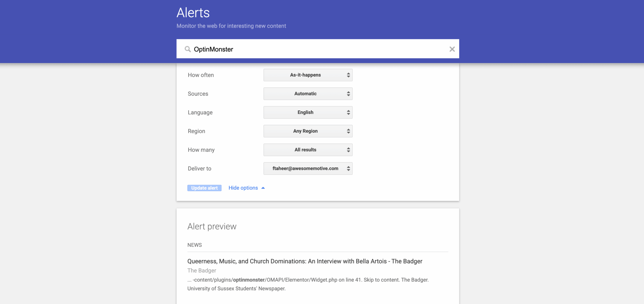644x304 pixels.
Task: Click the NEWS section heading
Action: point(194,245)
